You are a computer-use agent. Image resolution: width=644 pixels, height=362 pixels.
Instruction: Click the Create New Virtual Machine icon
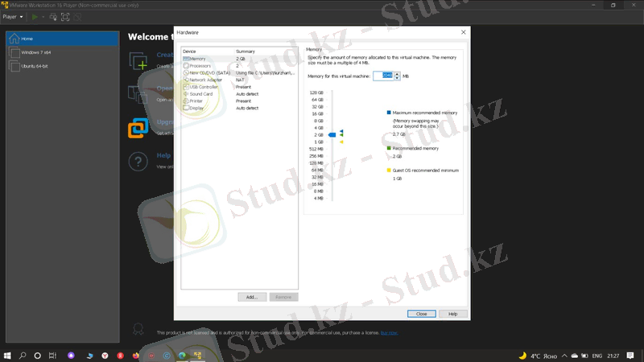click(138, 61)
